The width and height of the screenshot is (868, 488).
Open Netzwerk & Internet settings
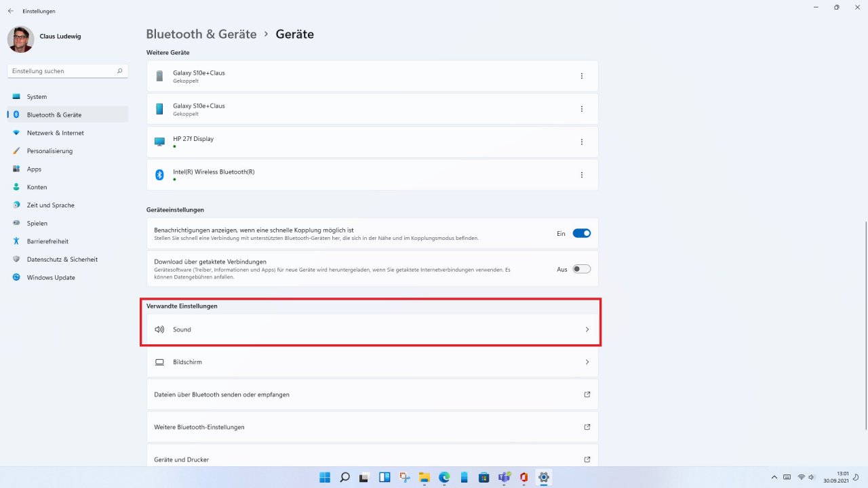pos(68,133)
